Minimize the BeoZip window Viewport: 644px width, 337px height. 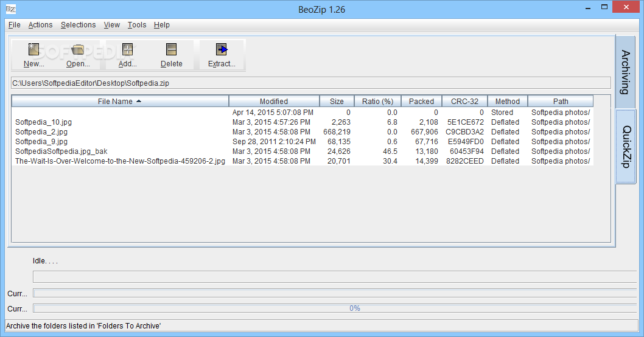[x=588, y=8]
